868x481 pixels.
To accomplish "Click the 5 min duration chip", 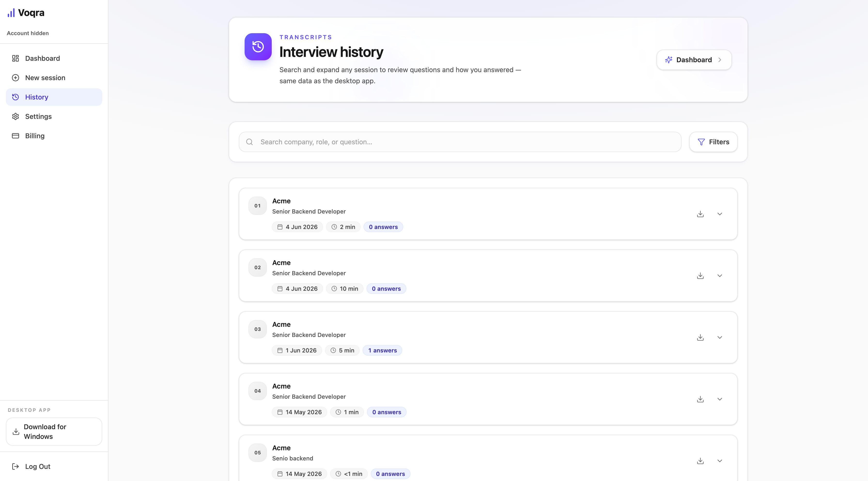I will pos(342,350).
